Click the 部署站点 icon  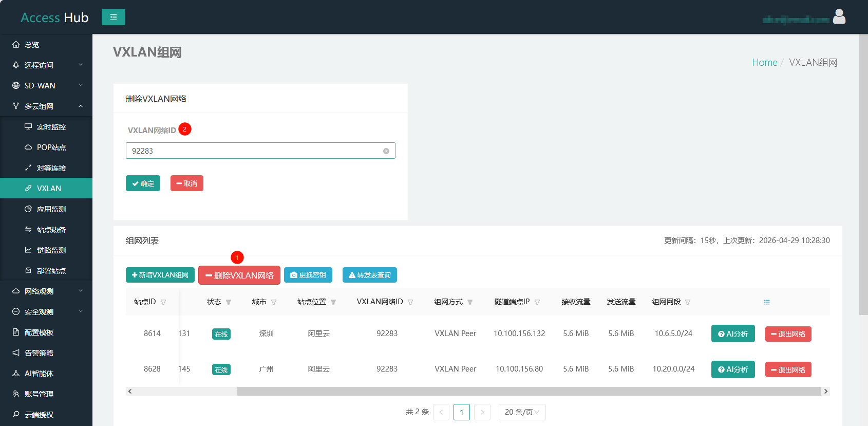tap(28, 271)
